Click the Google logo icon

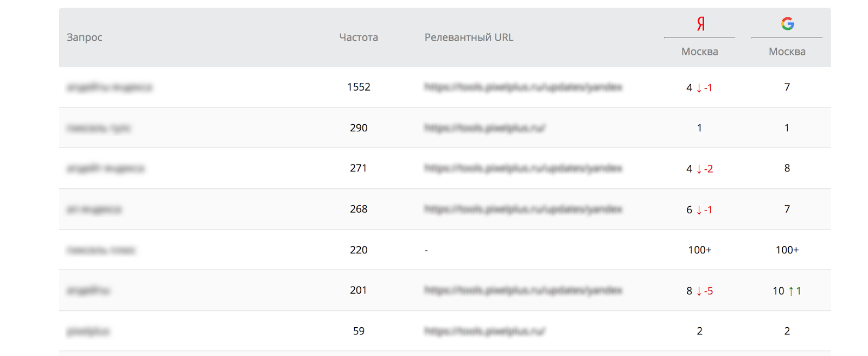787,23
